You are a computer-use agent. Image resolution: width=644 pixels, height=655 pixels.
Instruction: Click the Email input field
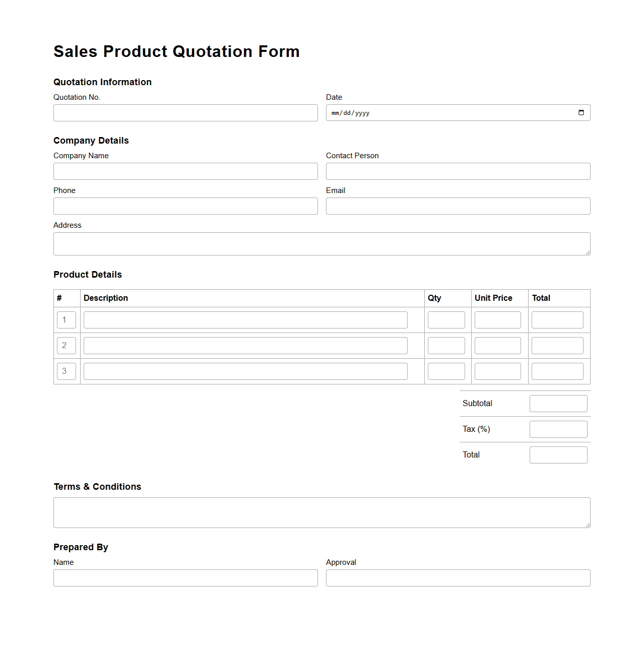point(458,206)
